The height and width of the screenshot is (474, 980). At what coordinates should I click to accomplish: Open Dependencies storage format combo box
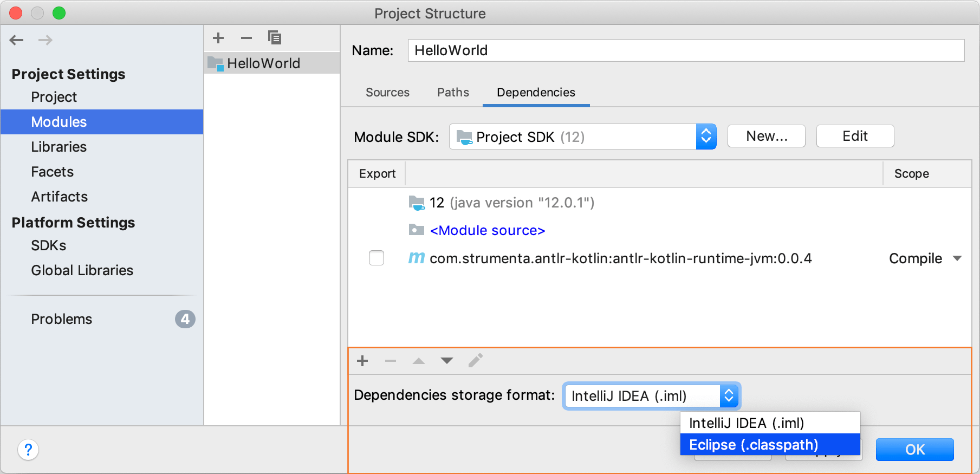tap(651, 396)
